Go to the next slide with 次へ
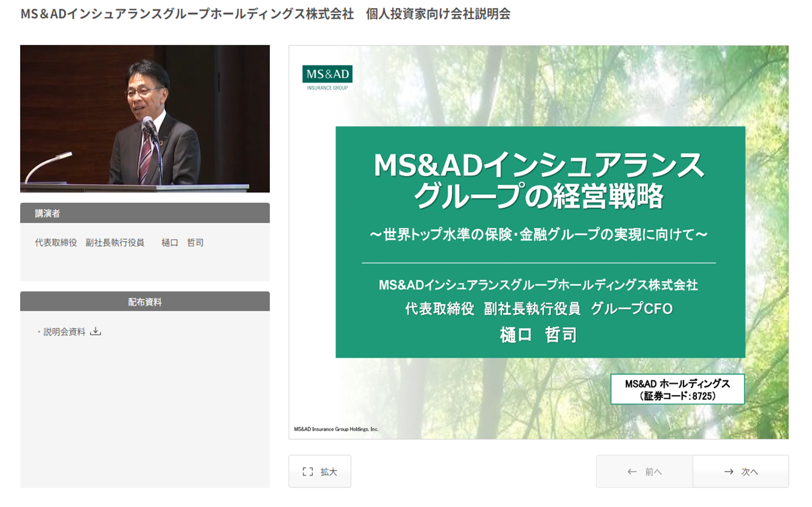This screenshot has width=812, height=507. 741,471
